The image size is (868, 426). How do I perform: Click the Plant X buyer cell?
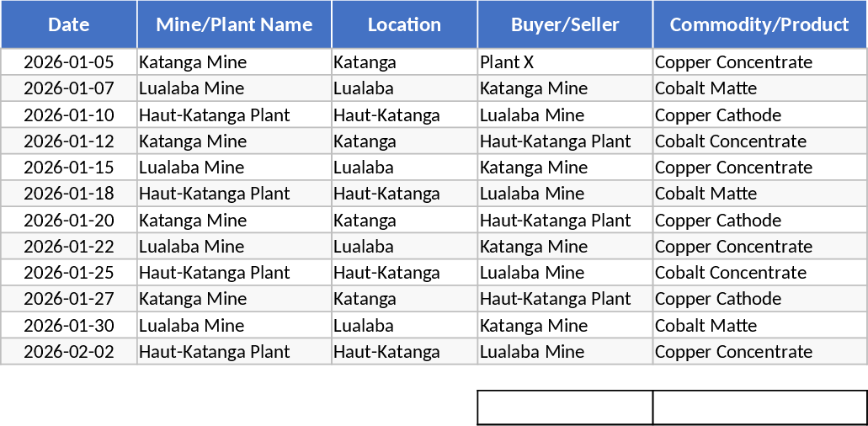pyautogui.click(x=565, y=62)
